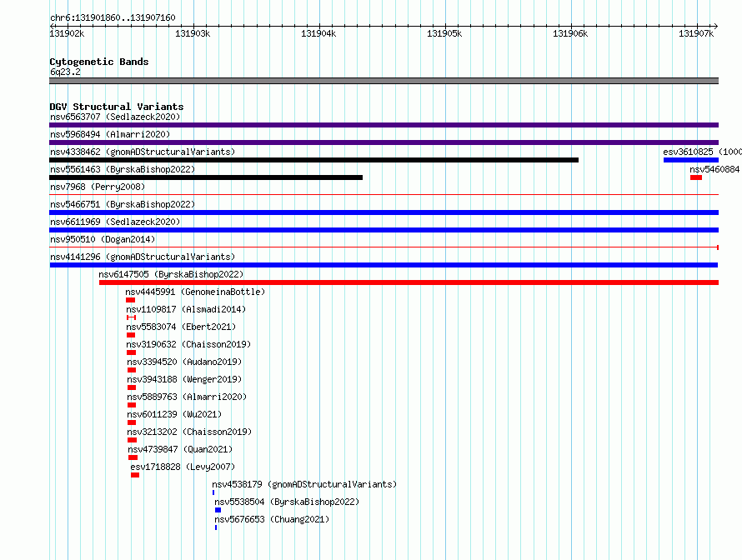Open nsv5538504 (ByrskaBishop2022) label

coord(287,502)
